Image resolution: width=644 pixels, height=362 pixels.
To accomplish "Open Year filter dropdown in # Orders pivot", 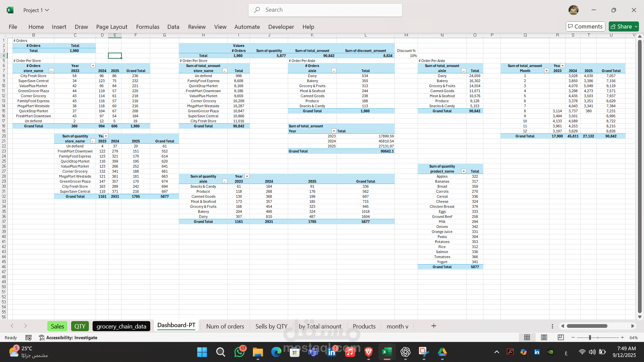I will (93, 66).
